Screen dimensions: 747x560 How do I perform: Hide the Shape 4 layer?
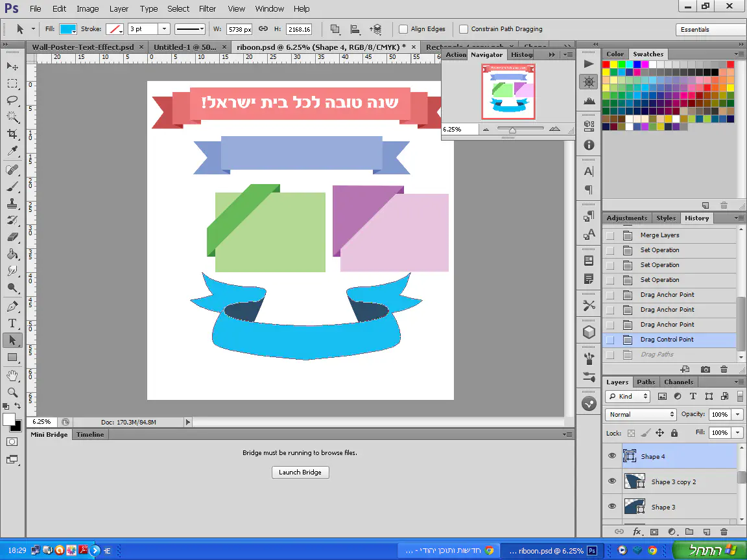[611, 456]
